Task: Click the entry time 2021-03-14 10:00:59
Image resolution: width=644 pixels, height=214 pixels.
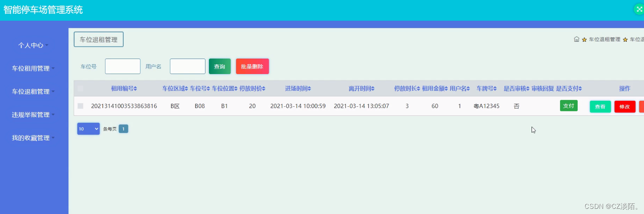Action: tap(298, 106)
